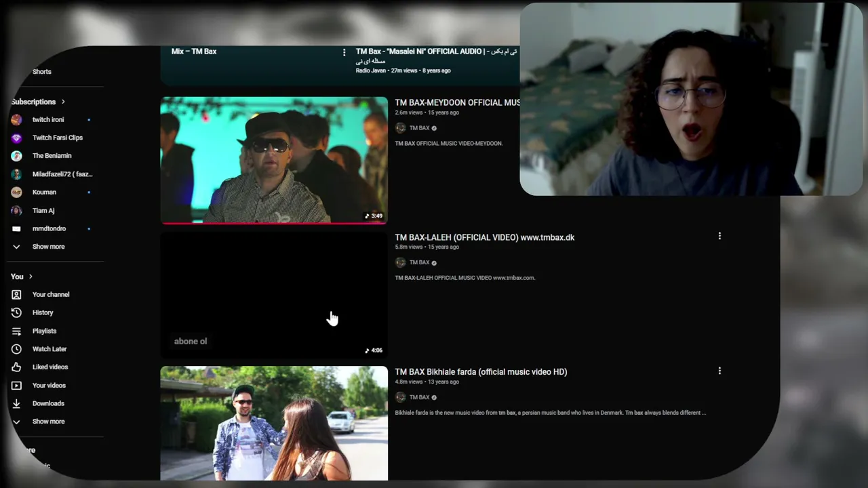This screenshot has height=488, width=868.
Task: Open the Downloads arrow icon
Action: [x=17, y=403]
